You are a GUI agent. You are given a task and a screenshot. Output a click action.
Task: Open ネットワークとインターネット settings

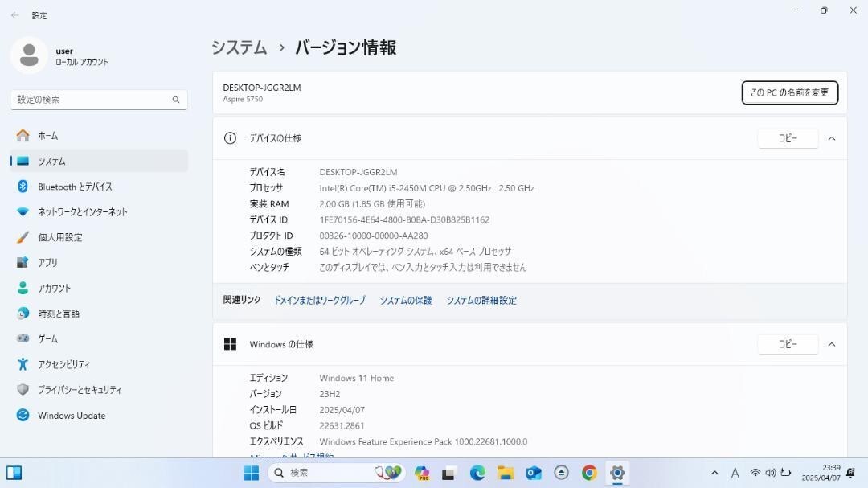tap(99, 212)
